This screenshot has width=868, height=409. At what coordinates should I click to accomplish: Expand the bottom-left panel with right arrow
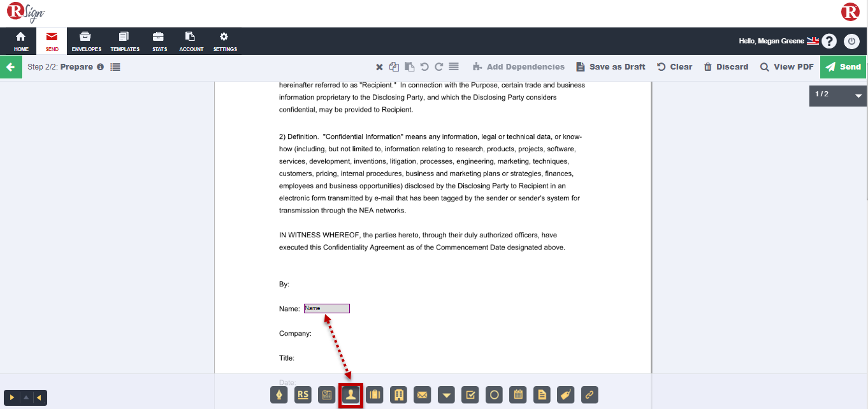[12, 398]
